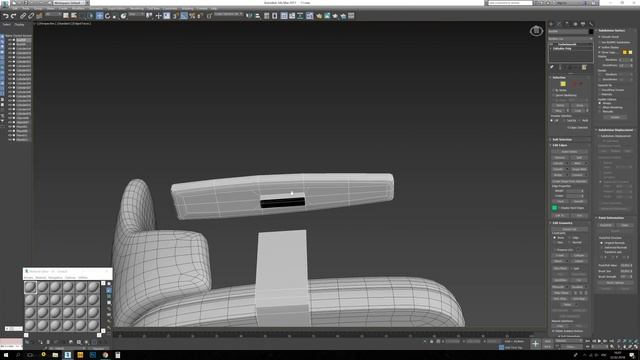This screenshot has width=640, height=360.
Task: Toggle Use NURMS Subdivision checkbox
Action: pos(600,42)
